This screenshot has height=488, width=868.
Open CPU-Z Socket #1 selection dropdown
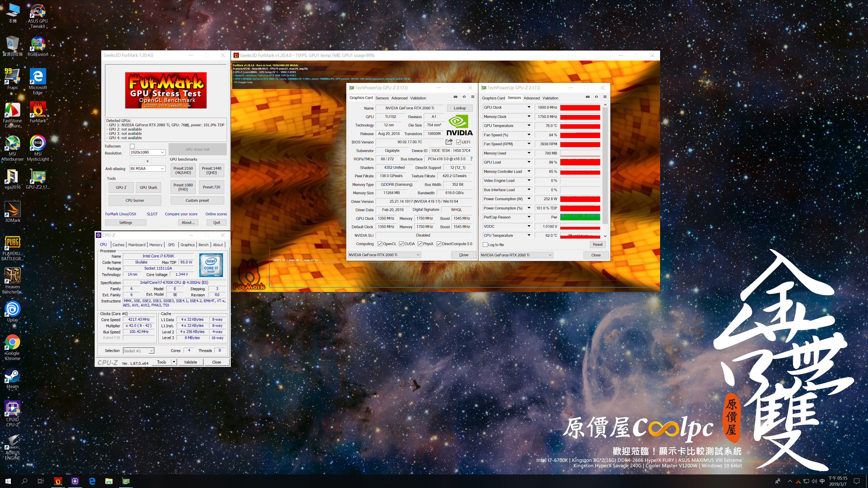(x=139, y=351)
